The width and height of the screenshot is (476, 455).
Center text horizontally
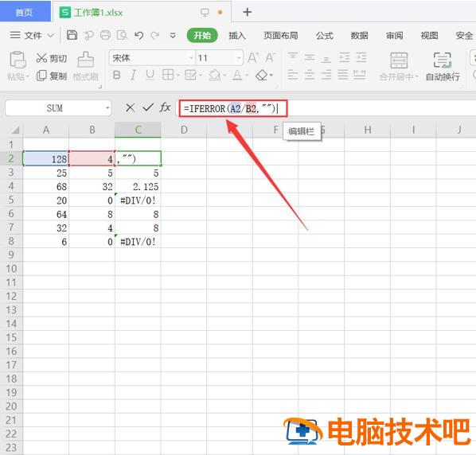point(310,75)
